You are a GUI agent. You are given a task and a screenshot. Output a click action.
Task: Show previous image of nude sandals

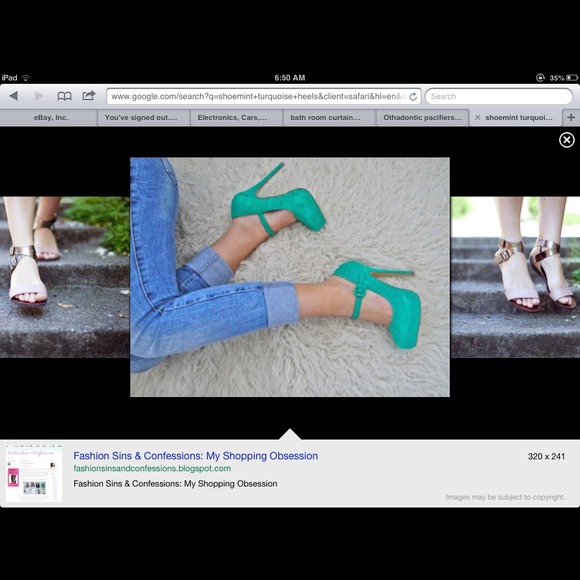click(65, 277)
